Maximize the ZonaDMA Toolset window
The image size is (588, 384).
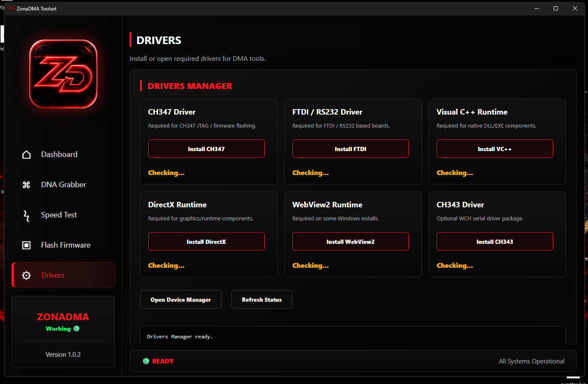point(556,8)
